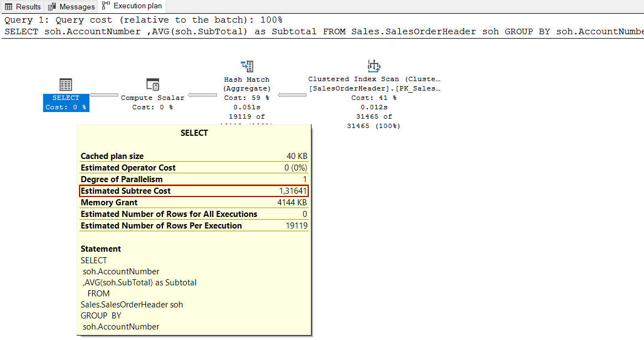The height and width of the screenshot is (340, 644).
Task: Click the GROUP BY line in tooltip
Action: pos(101,315)
